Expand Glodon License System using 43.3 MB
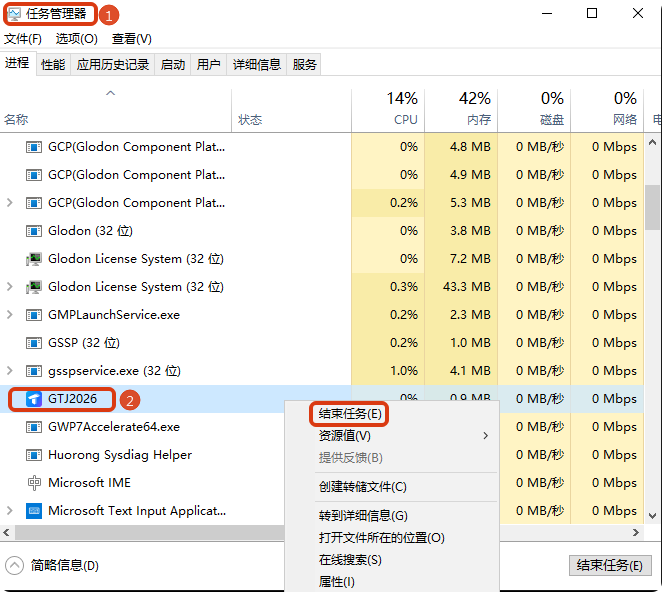662x592 pixels. (10, 287)
